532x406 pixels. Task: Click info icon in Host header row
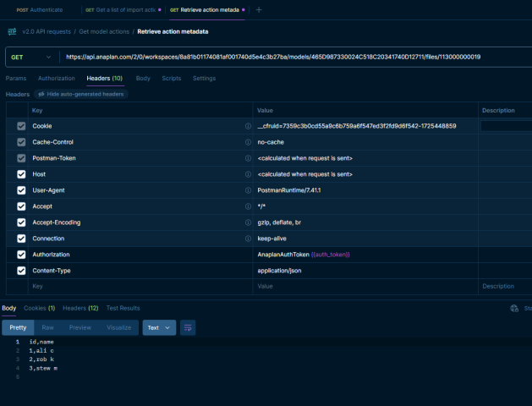[248, 174]
